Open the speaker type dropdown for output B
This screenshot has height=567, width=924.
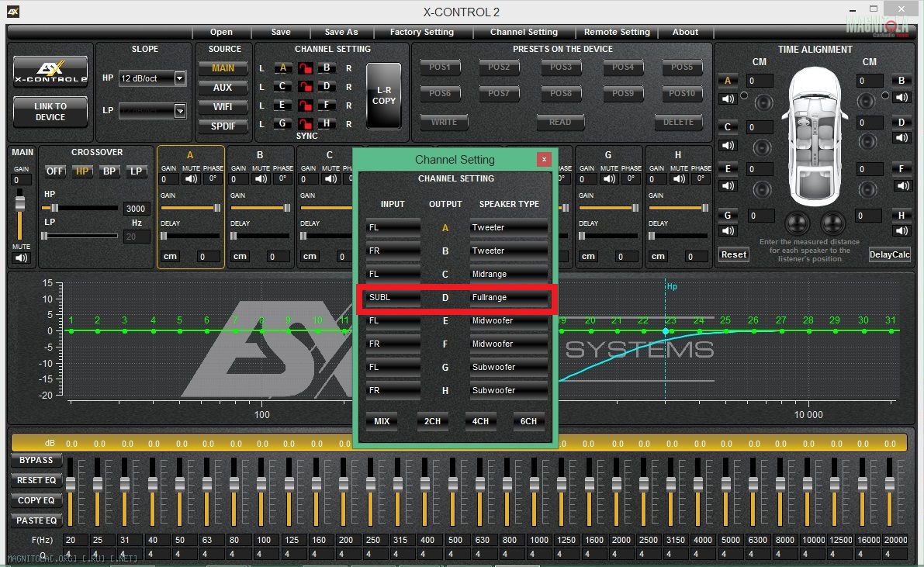[x=509, y=251]
